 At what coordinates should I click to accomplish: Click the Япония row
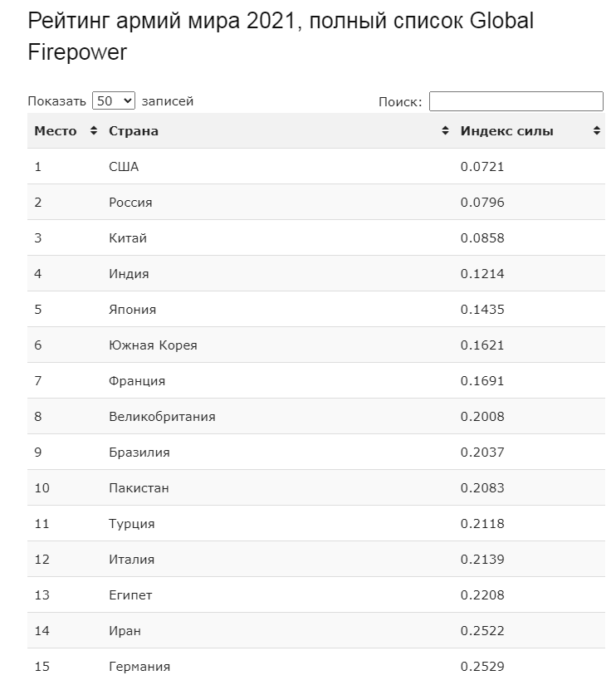(x=316, y=309)
